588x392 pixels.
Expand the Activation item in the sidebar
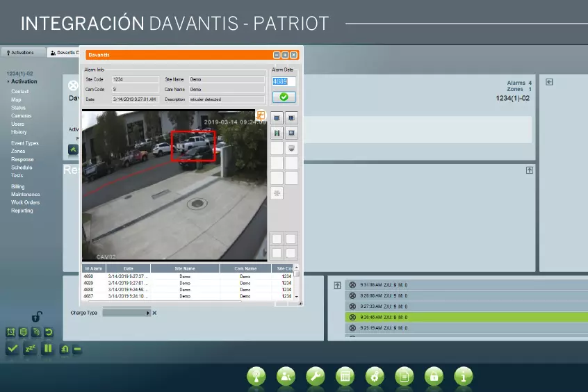click(24, 81)
